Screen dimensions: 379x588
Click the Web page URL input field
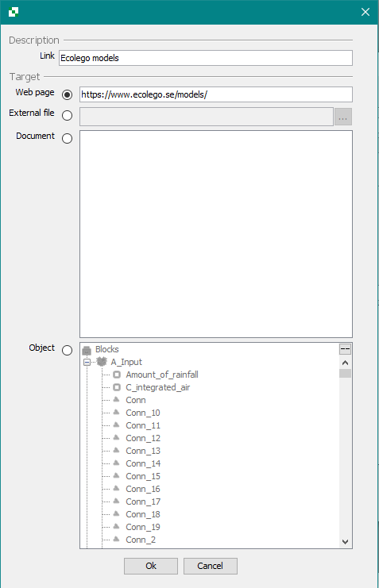[x=216, y=94]
